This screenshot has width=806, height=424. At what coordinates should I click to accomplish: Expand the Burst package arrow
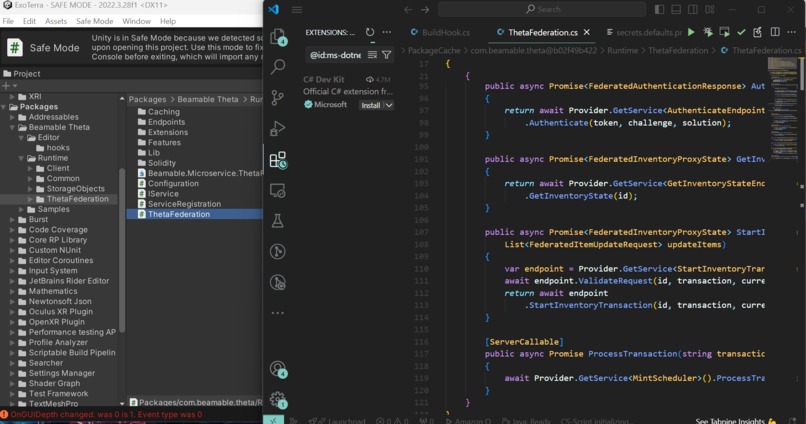(x=13, y=219)
